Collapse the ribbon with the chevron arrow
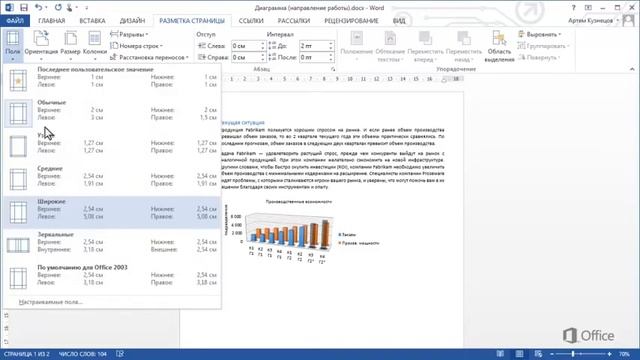Image resolution: width=640 pixels, height=360 pixels. 632,69
